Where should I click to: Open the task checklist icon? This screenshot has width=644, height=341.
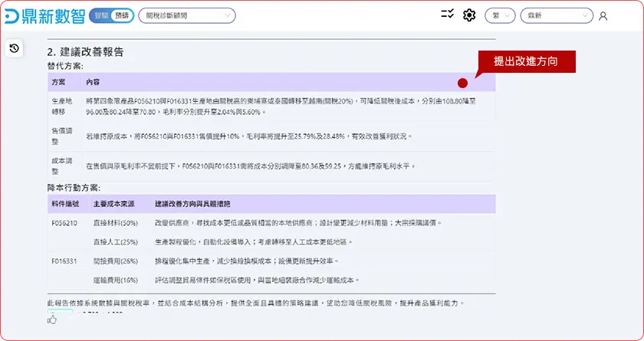448,15
